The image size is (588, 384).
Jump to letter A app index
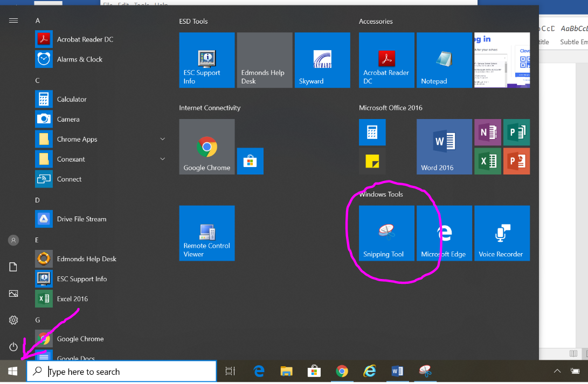click(x=38, y=20)
